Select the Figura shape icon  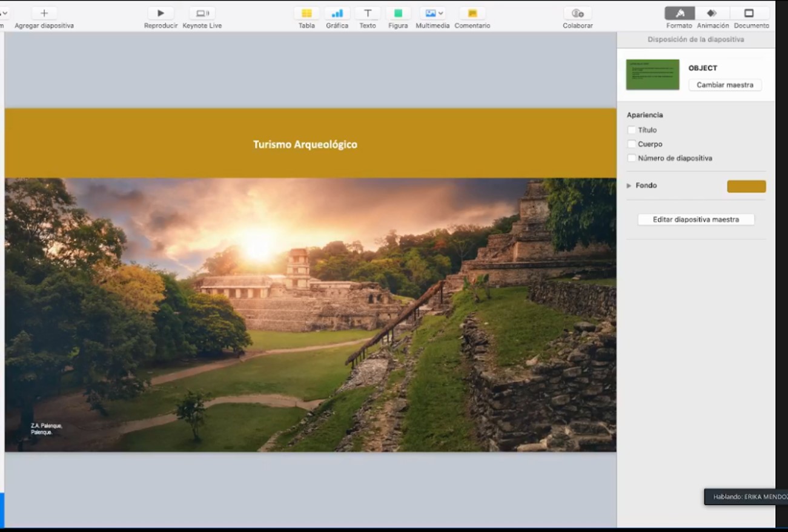click(x=398, y=13)
